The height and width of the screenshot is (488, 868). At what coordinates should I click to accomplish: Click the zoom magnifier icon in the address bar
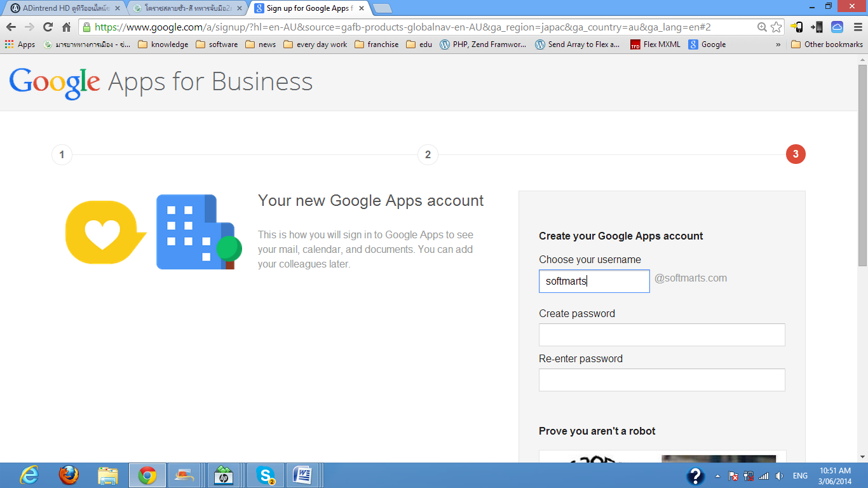(762, 27)
